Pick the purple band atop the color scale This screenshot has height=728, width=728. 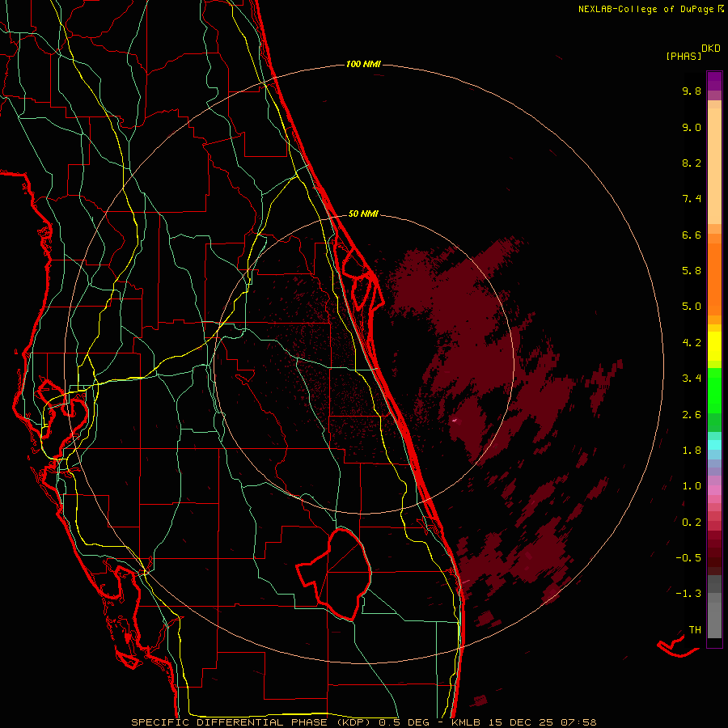714,81
